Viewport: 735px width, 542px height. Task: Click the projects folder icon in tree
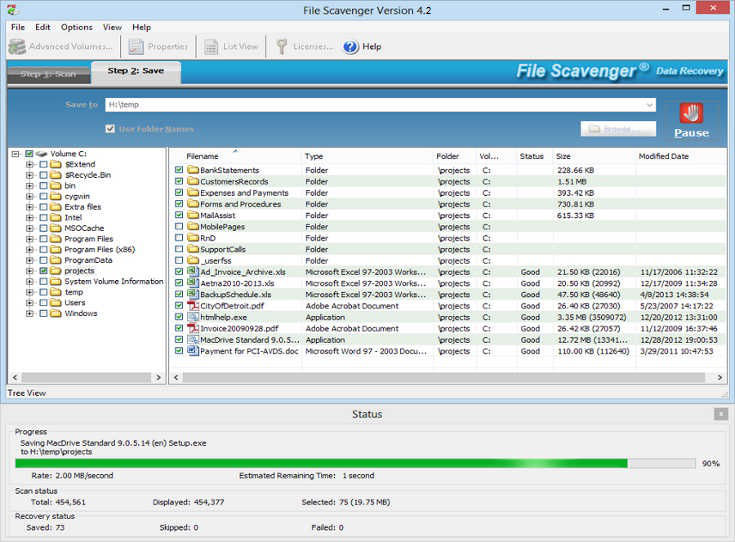pos(56,271)
